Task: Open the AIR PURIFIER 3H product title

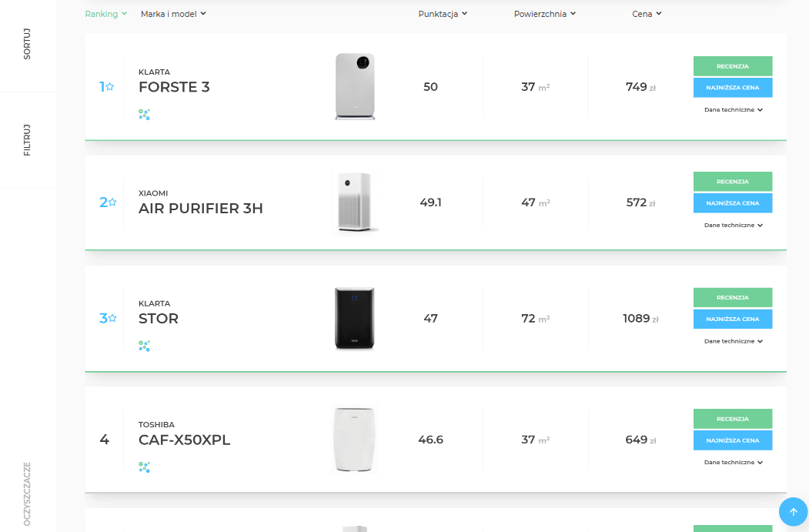Action: (200, 209)
